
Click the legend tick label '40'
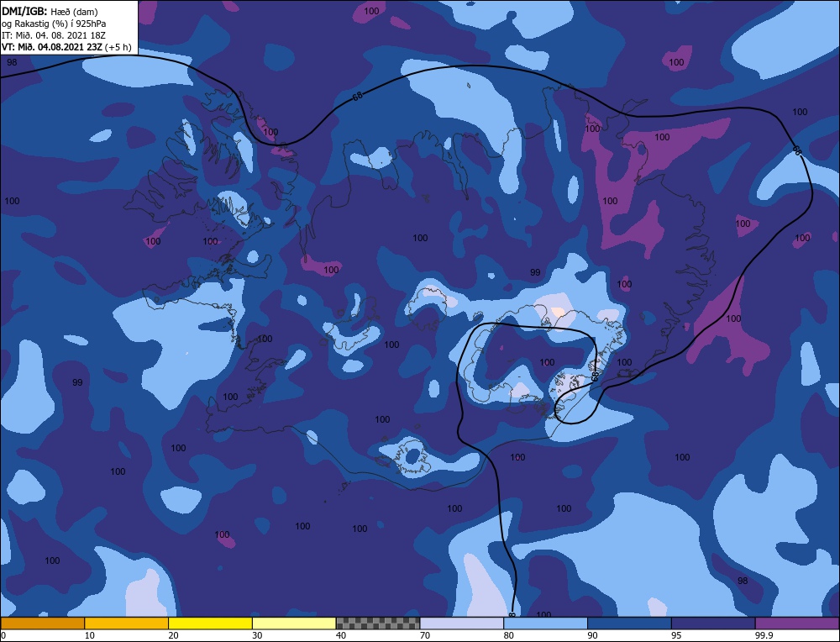341,635
